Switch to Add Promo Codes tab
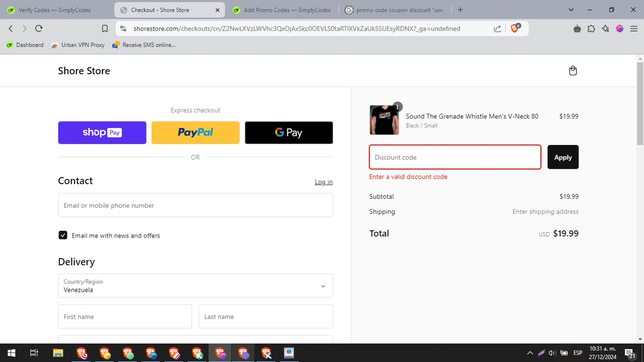Screen dimensions: 644x362 tap(281, 10)
